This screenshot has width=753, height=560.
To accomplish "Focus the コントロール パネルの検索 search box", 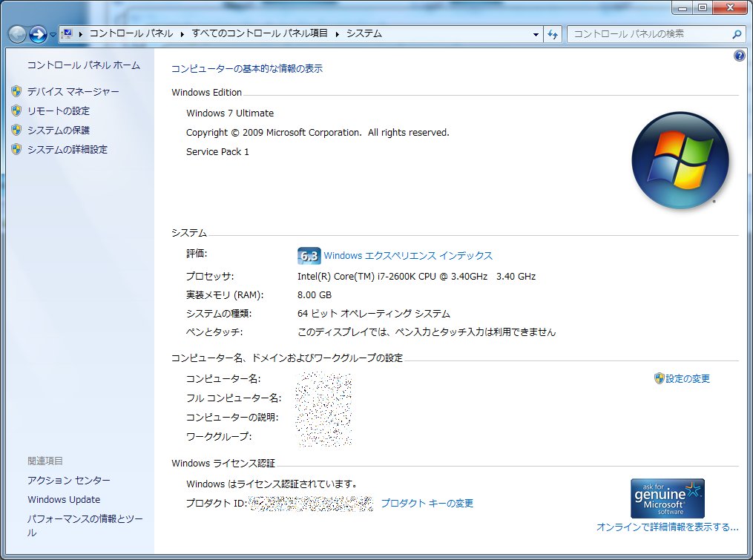I will (654, 34).
